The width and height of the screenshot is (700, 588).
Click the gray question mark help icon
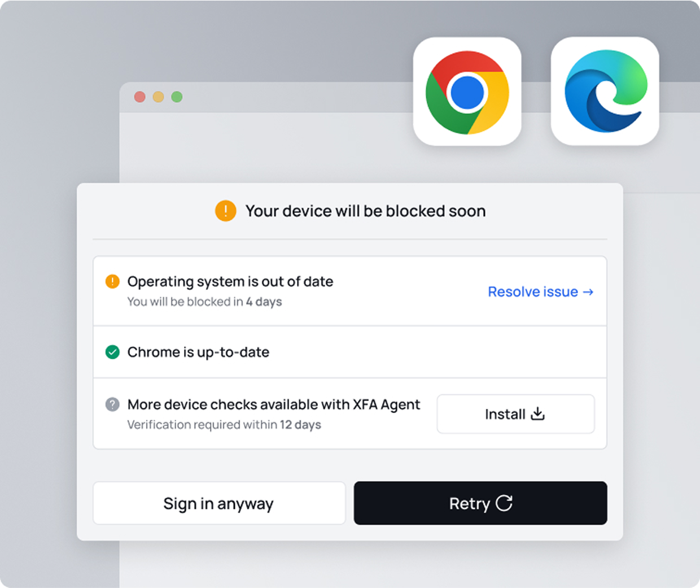112,404
